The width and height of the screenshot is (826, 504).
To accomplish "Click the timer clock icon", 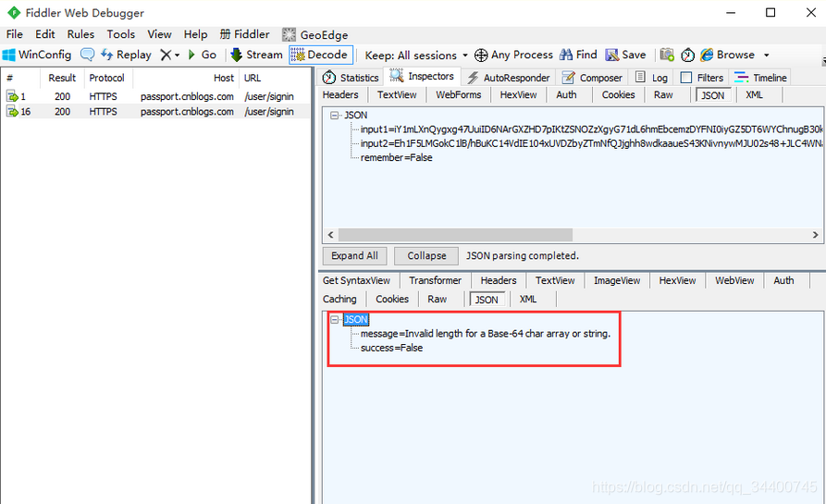I will [687, 55].
